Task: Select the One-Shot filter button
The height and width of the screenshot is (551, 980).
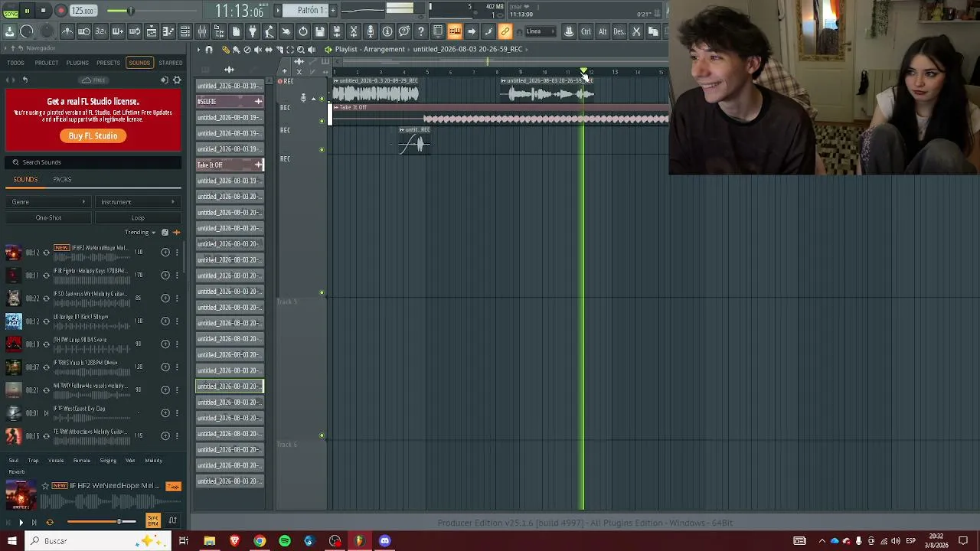Action: [x=48, y=218]
